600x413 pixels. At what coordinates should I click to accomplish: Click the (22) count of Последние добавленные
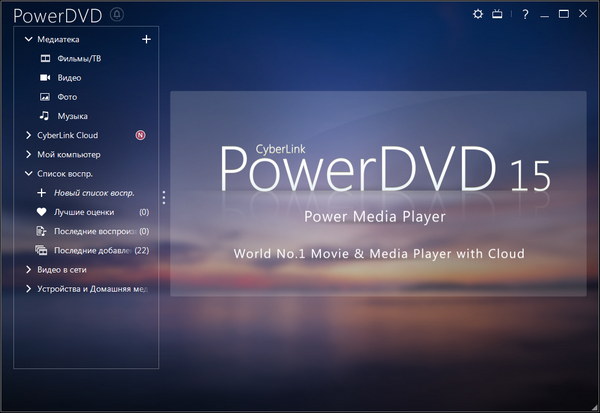click(142, 250)
